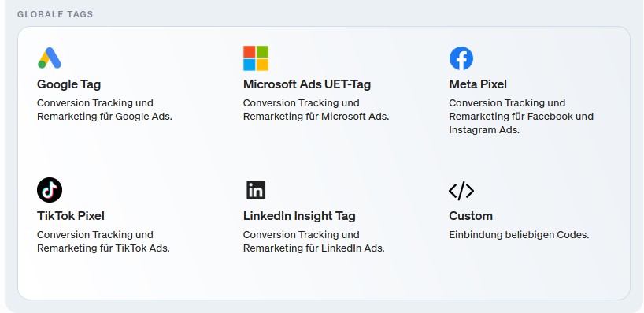The width and height of the screenshot is (644, 313).
Task: Open the Google Tag title
Action: [69, 84]
